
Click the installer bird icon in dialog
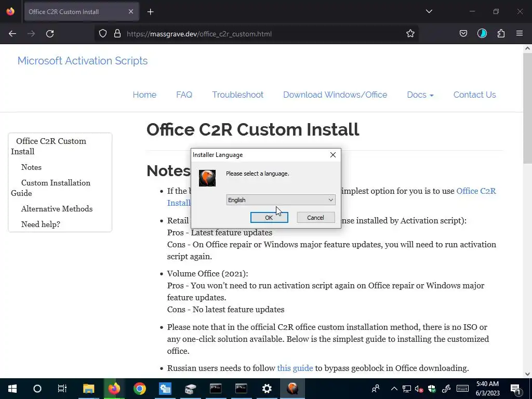coord(207,178)
